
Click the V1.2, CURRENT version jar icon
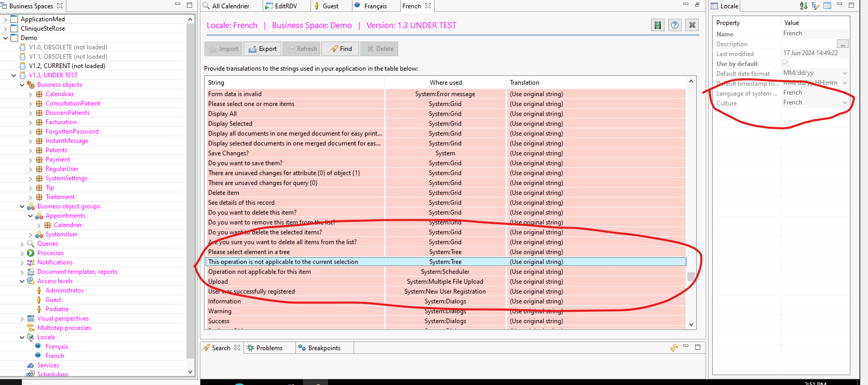pos(22,66)
